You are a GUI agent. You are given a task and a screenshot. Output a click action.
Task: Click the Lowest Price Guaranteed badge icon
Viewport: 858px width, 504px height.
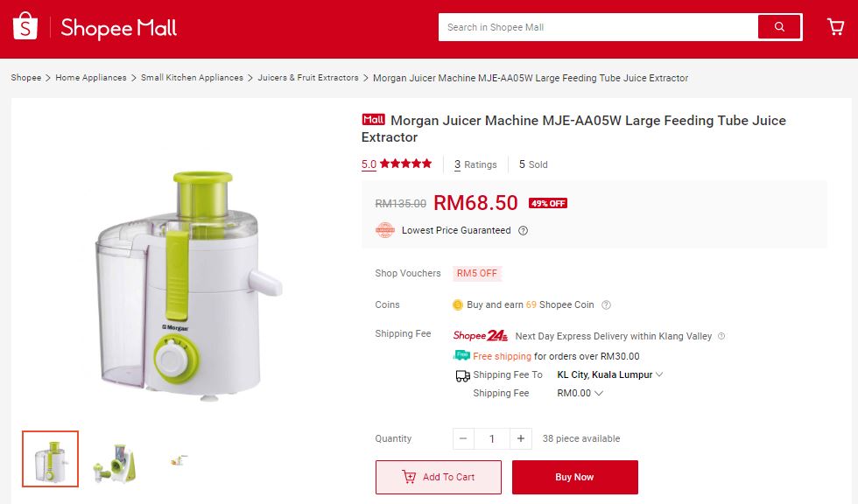coord(384,230)
